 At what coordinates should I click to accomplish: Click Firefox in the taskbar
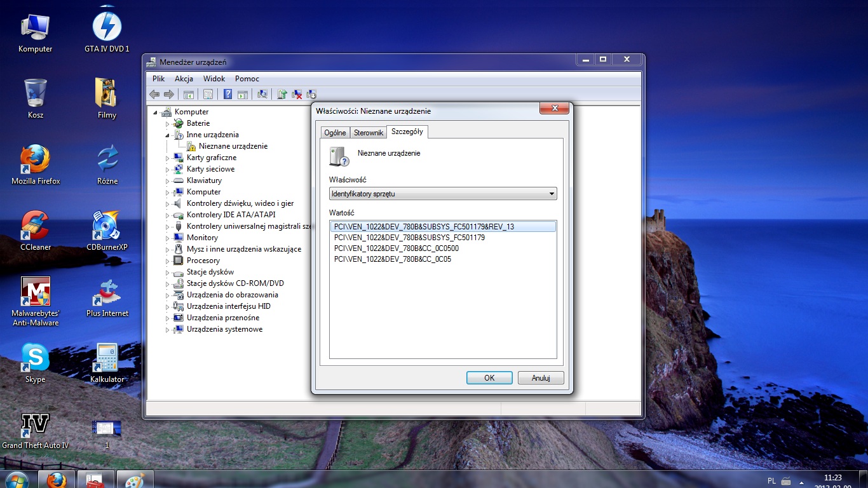coord(57,479)
